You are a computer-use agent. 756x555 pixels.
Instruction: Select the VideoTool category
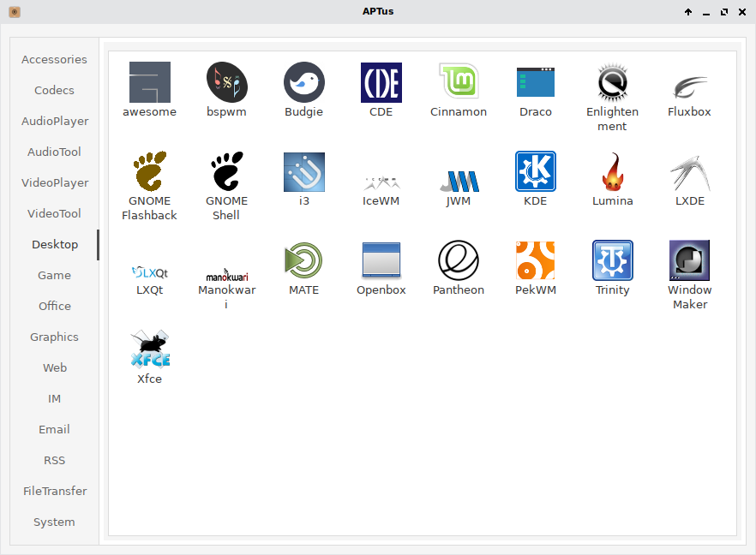point(55,213)
